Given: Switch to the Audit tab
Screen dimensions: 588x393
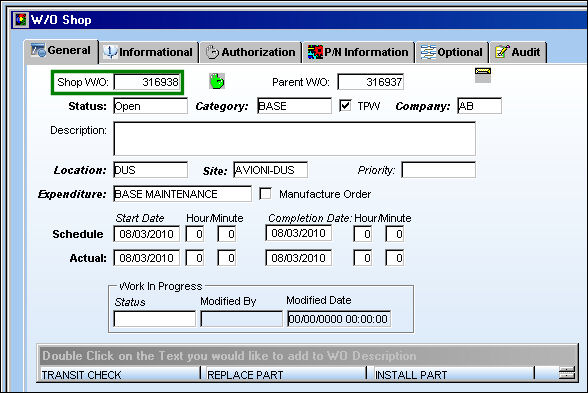Looking at the screenshot, I should click(x=518, y=52).
